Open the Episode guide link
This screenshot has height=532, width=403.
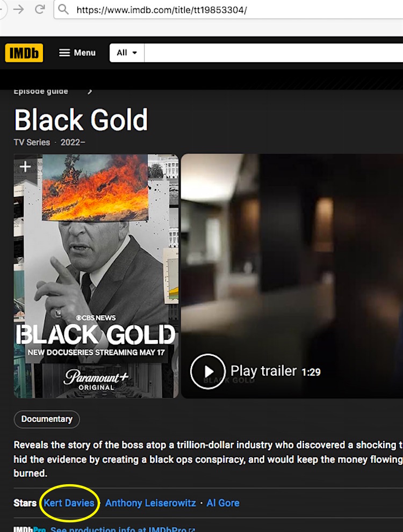[41, 91]
